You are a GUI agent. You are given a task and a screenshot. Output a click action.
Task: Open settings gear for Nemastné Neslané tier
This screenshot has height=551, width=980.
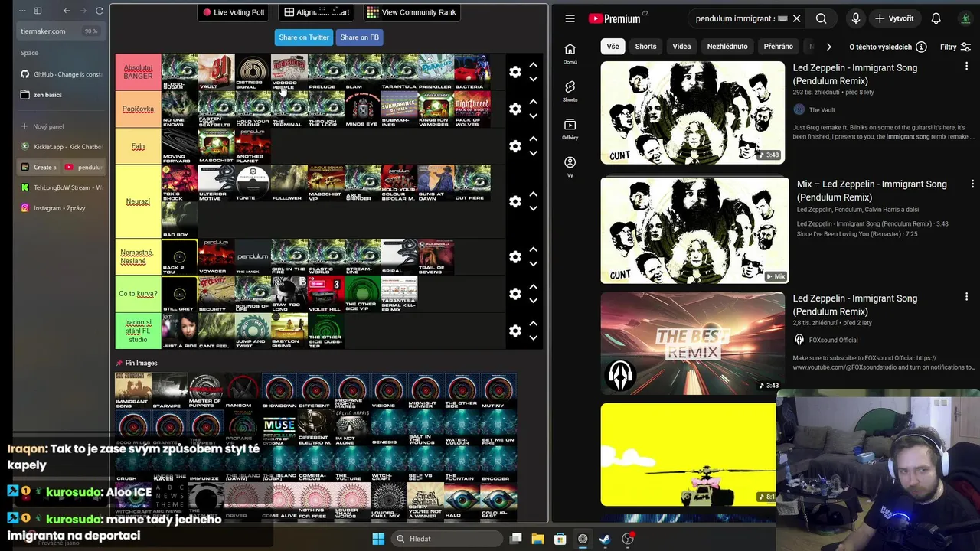(x=515, y=257)
